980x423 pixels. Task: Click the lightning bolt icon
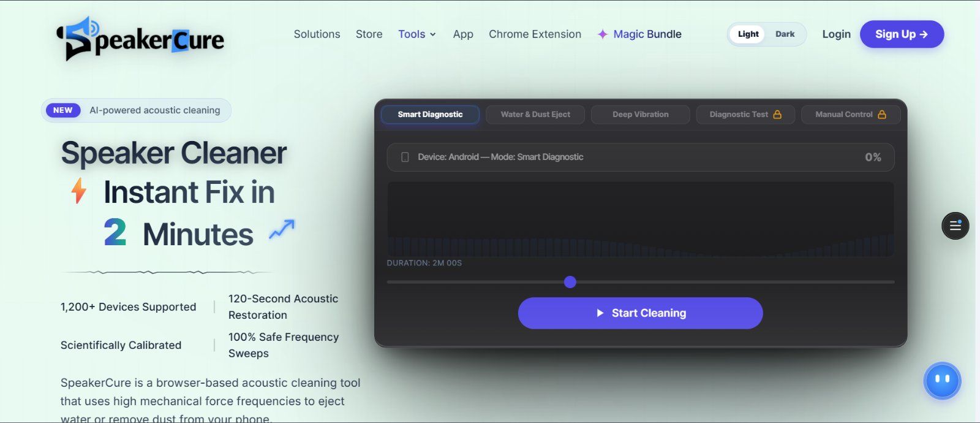(79, 191)
